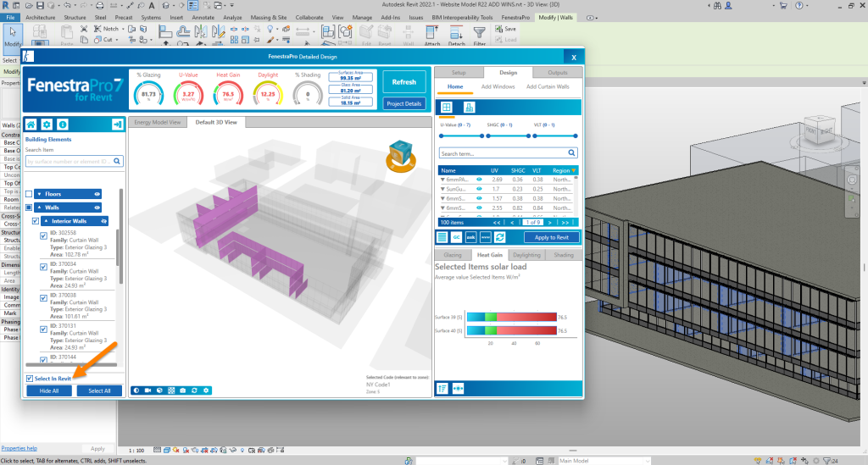
Task: Collapse the Interior Walls group arrow
Action: click(46, 221)
